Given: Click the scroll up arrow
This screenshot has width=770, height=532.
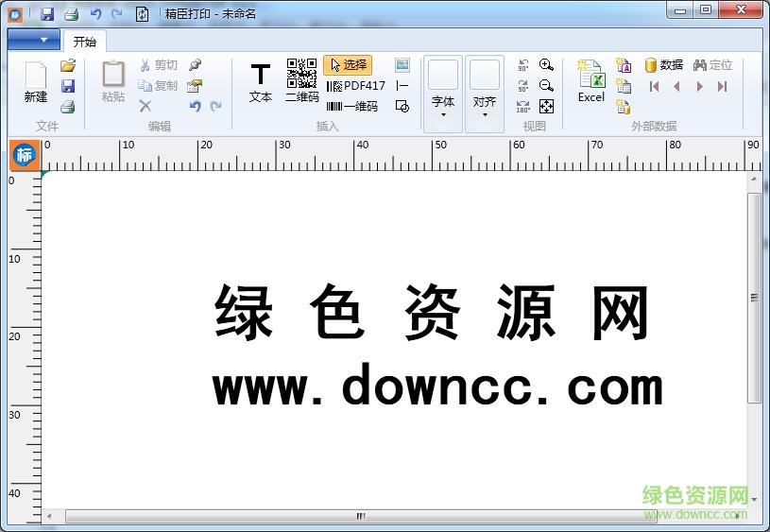Looking at the screenshot, I should click(x=754, y=179).
